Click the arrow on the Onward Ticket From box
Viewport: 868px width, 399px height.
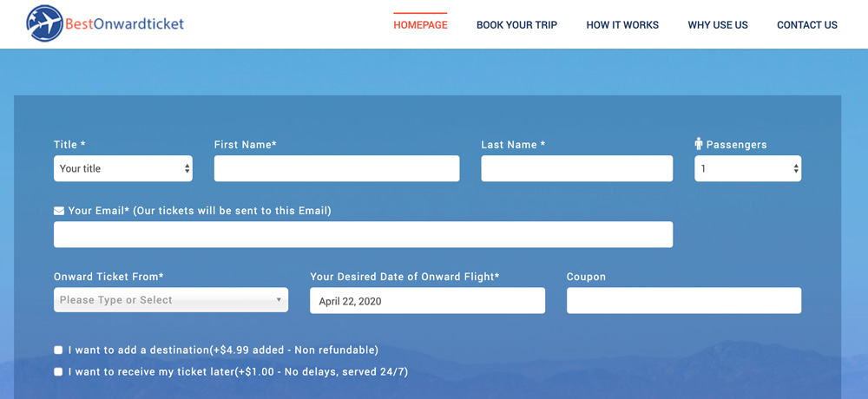279,300
